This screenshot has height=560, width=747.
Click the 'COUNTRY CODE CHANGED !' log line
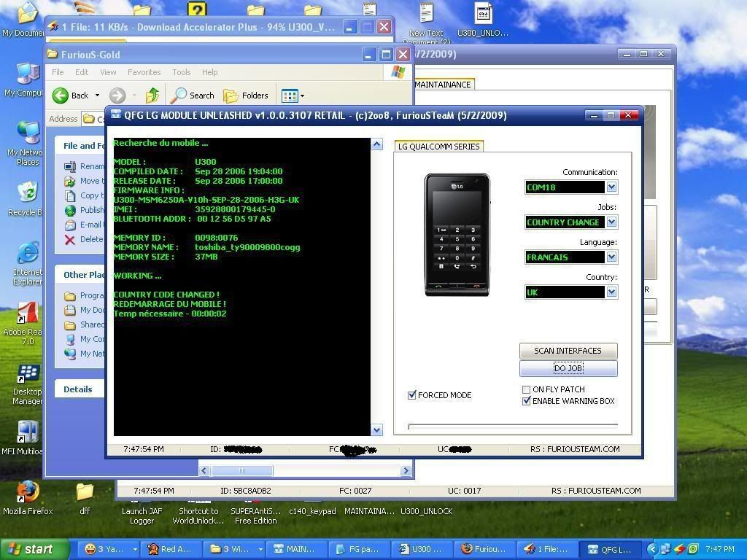(x=166, y=295)
